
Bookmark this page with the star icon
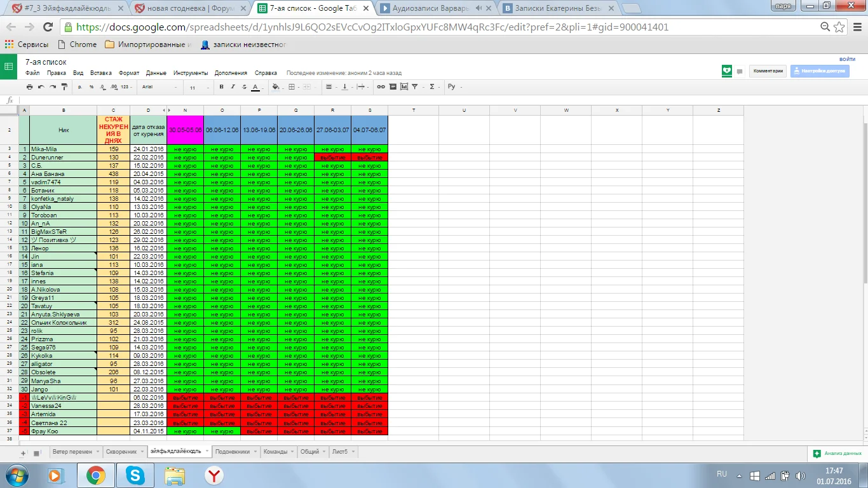(x=839, y=27)
